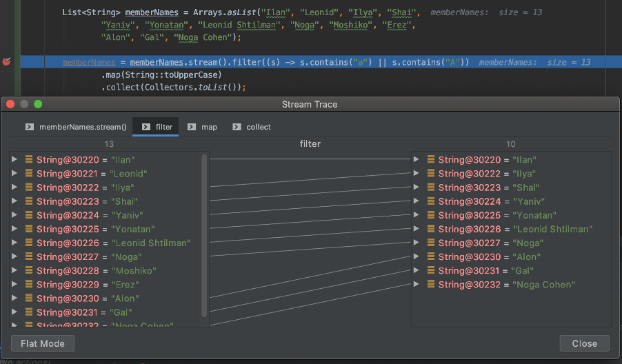Click the object icon beside "Erez"
This screenshot has width=622, height=364.
point(29,285)
